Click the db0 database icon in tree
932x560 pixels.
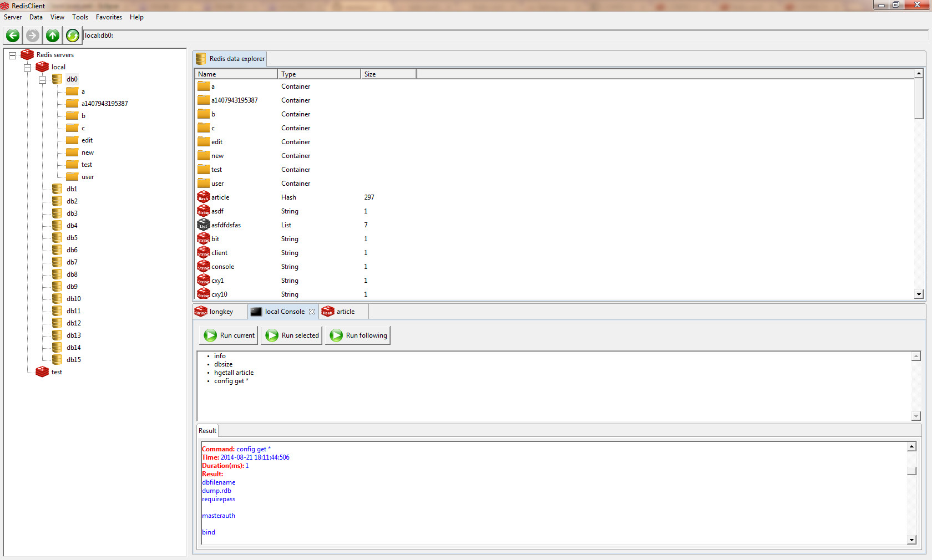point(57,79)
